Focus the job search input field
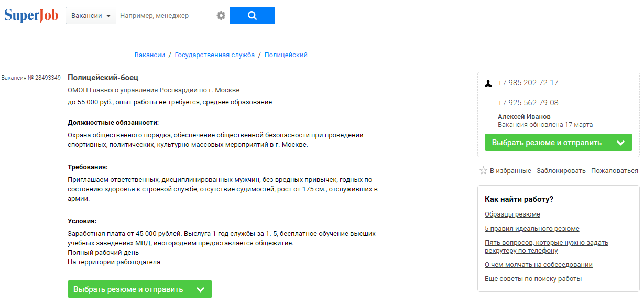 pos(166,16)
